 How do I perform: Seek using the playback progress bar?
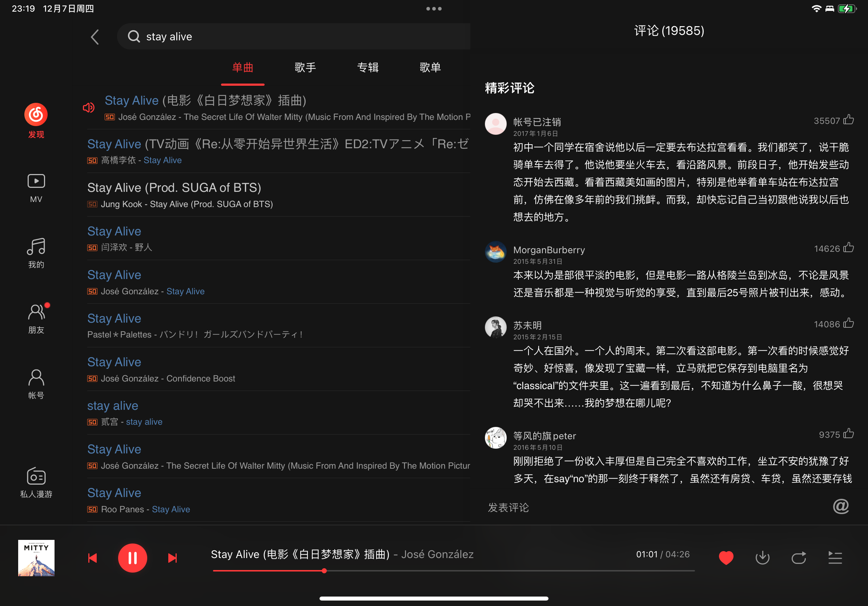click(454, 570)
